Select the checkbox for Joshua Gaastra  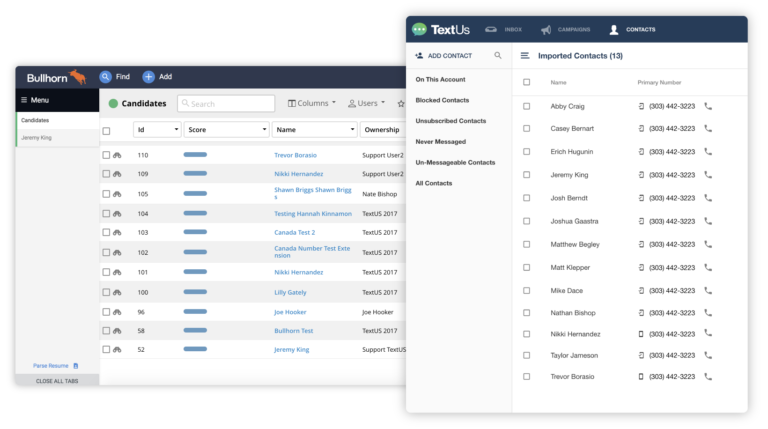point(527,221)
